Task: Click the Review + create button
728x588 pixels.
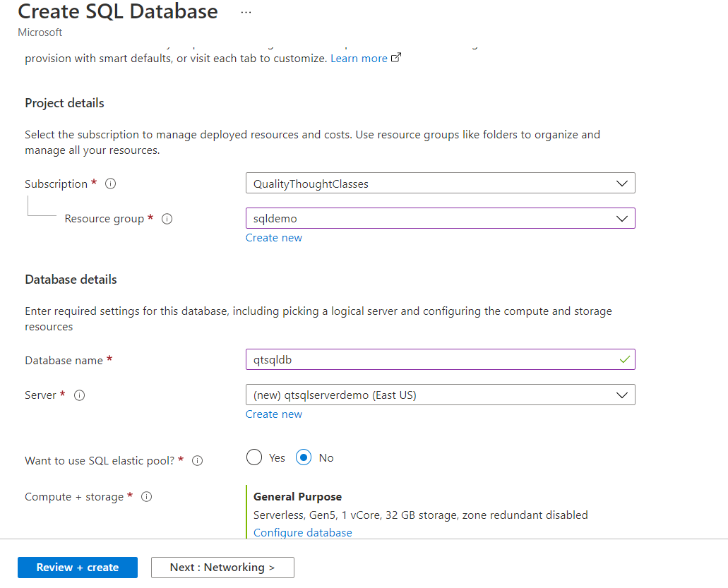Action: tap(78, 568)
